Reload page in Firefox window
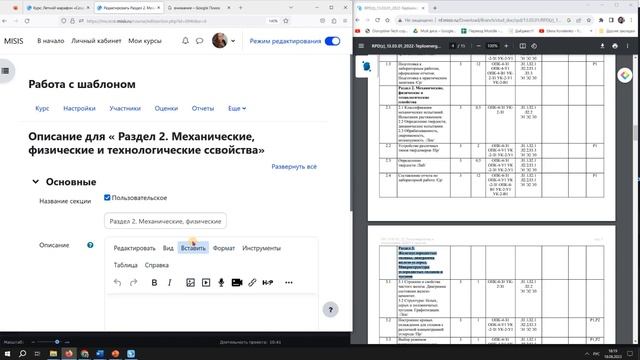This screenshot has height=360, width=640. point(27,21)
